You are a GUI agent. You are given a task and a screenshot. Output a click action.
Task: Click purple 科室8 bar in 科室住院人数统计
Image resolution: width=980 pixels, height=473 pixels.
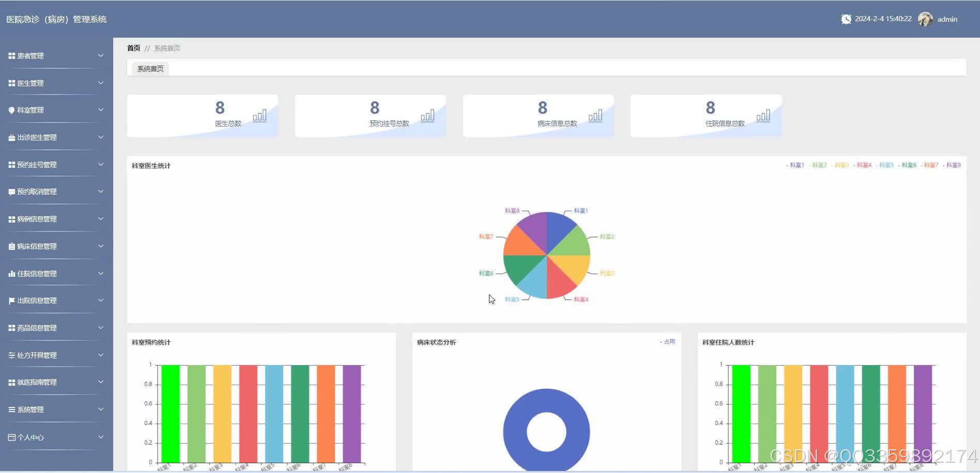(923, 414)
